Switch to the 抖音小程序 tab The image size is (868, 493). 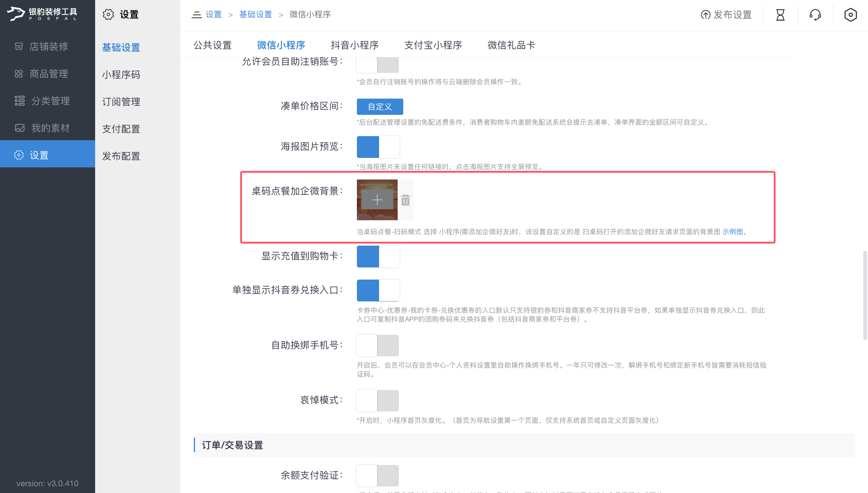click(355, 45)
